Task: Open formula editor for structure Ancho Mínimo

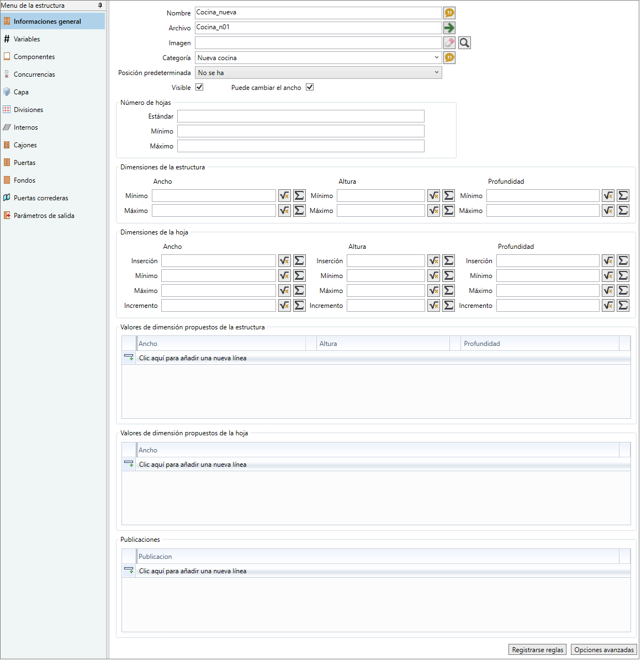Action: point(284,195)
